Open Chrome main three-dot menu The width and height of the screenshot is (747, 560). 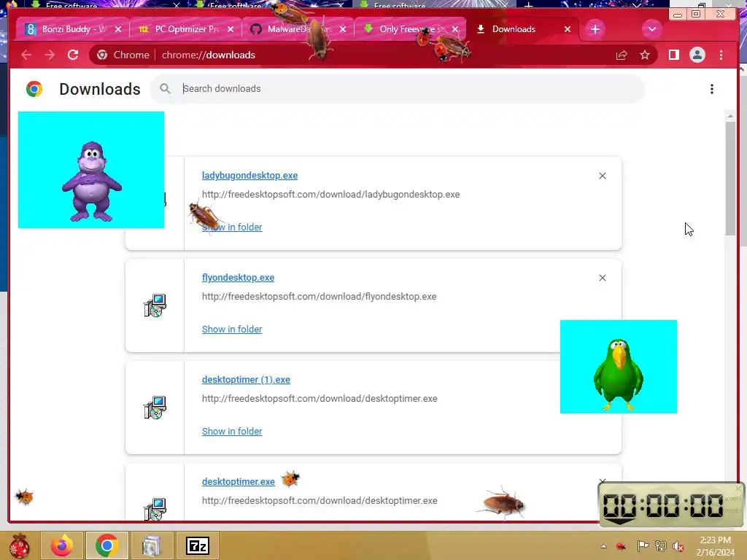(x=721, y=55)
